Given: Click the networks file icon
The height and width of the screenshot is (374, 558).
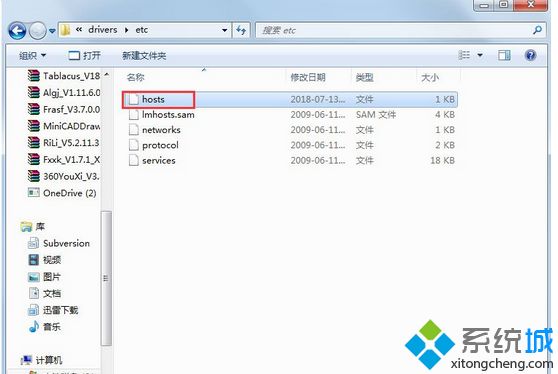Looking at the screenshot, I should pos(133,130).
